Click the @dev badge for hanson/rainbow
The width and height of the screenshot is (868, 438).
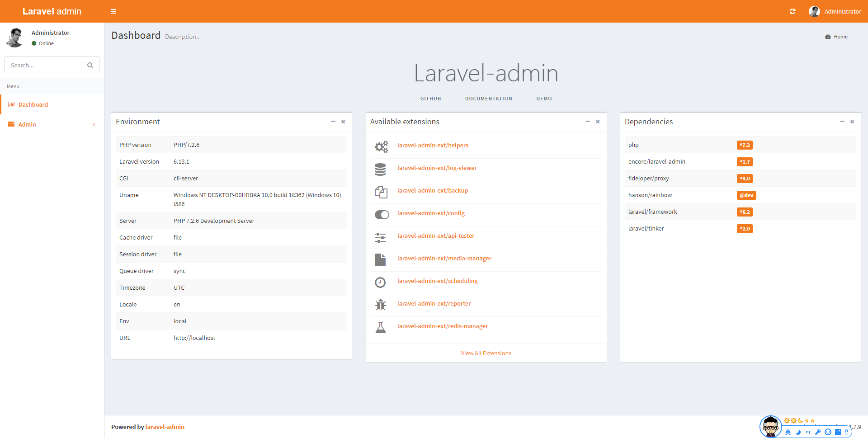tap(746, 195)
